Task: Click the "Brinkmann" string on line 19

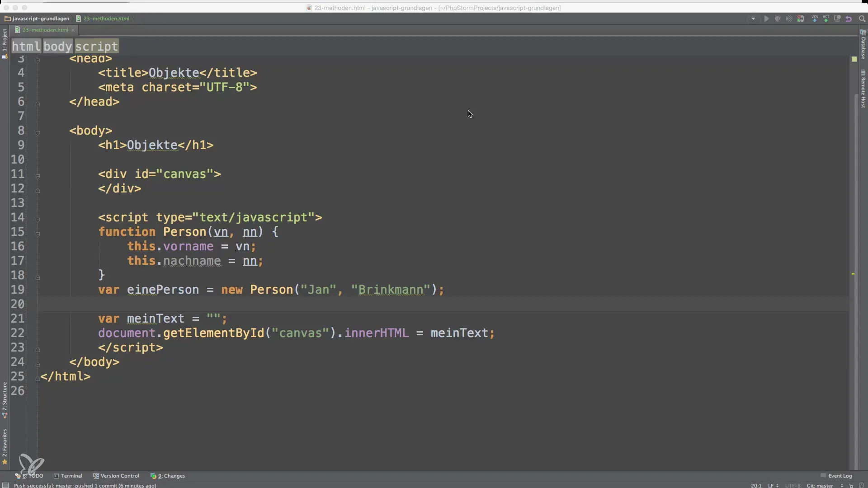Action: [x=391, y=290]
